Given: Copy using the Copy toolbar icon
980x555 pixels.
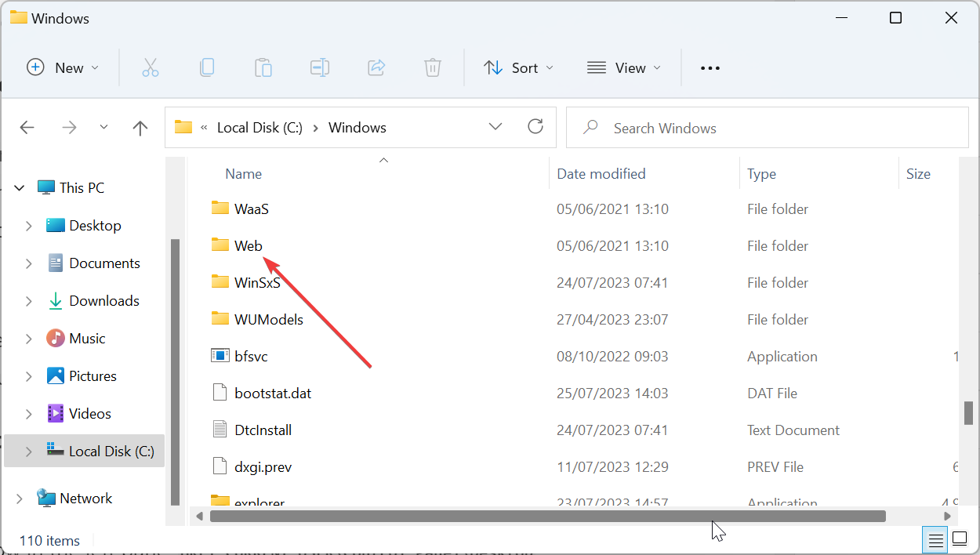Looking at the screenshot, I should pos(207,67).
